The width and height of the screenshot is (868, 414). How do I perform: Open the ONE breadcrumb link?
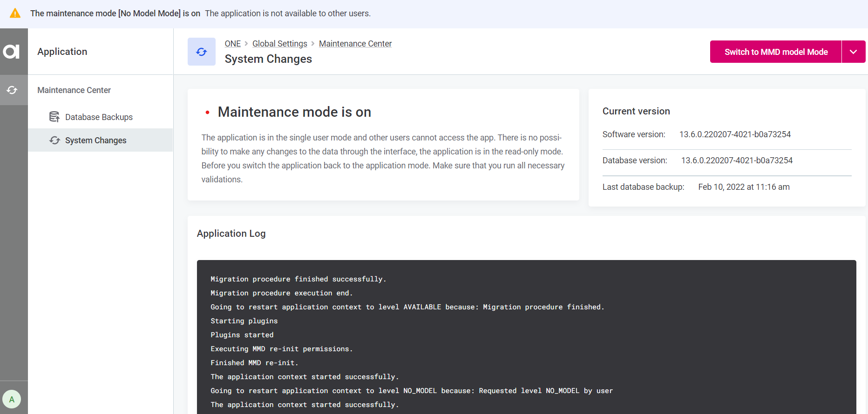pos(232,44)
